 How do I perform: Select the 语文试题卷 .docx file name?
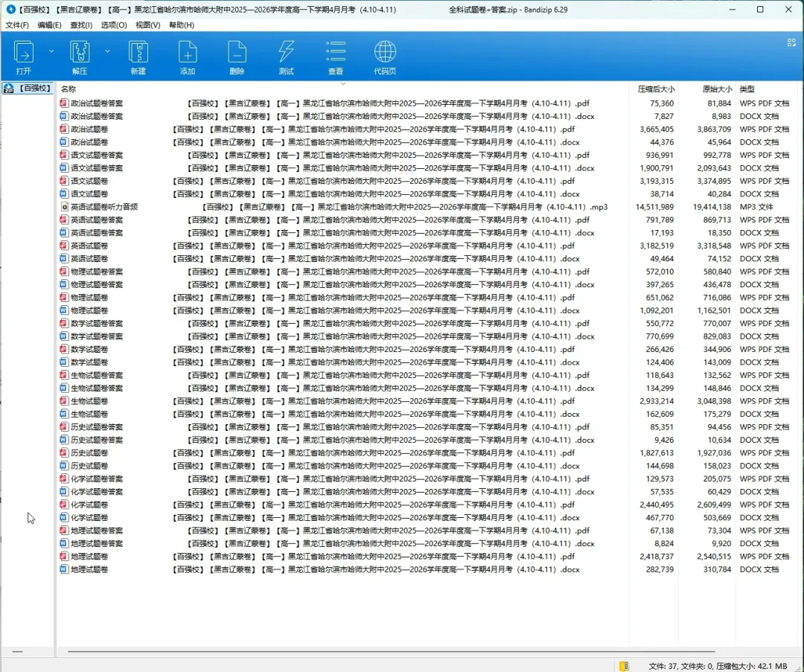[x=325, y=193]
